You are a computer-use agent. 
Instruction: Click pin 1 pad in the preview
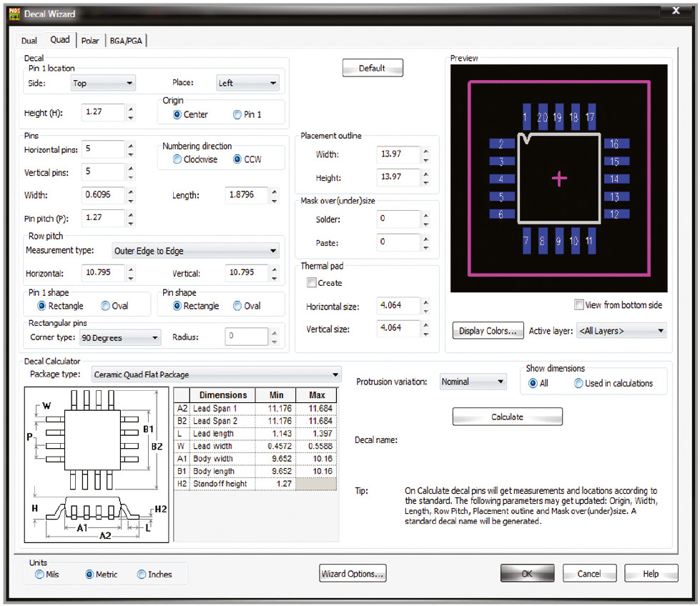tap(526, 117)
